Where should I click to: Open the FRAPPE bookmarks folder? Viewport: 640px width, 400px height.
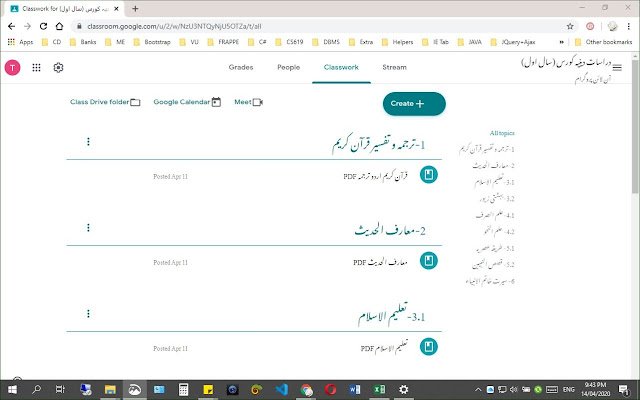pos(223,42)
